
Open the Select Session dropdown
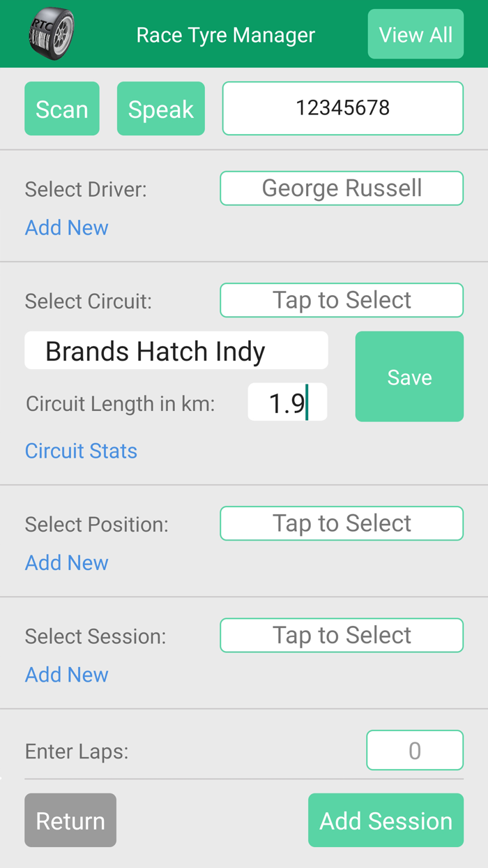[342, 635]
